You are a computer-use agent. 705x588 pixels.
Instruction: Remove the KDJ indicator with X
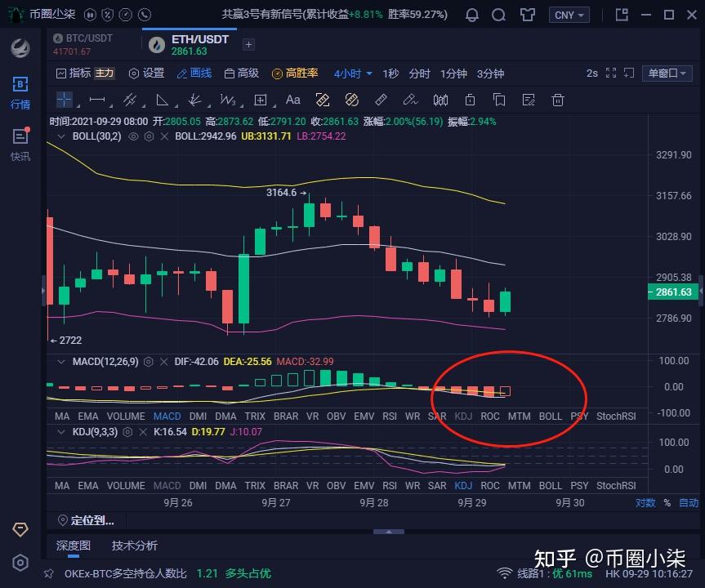pyautogui.click(x=143, y=432)
